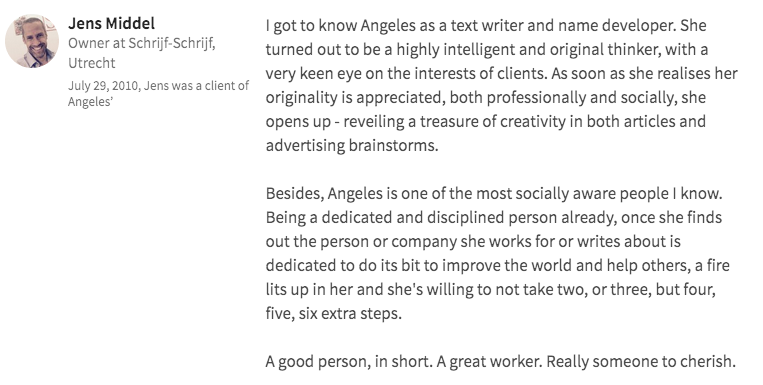763x385 pixels.
Task: Select the line starting 'Being a dedicated and disciplined'
Action: (x=494, y=218)
